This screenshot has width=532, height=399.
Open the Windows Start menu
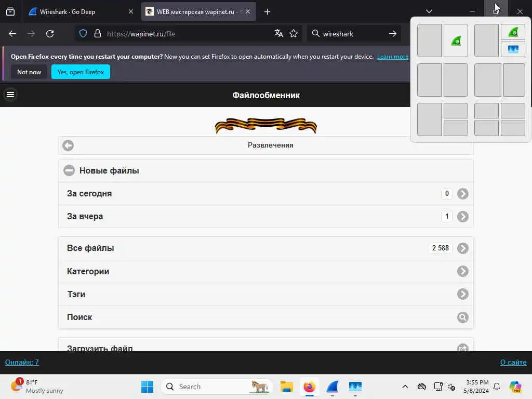[x=147, y=387]
